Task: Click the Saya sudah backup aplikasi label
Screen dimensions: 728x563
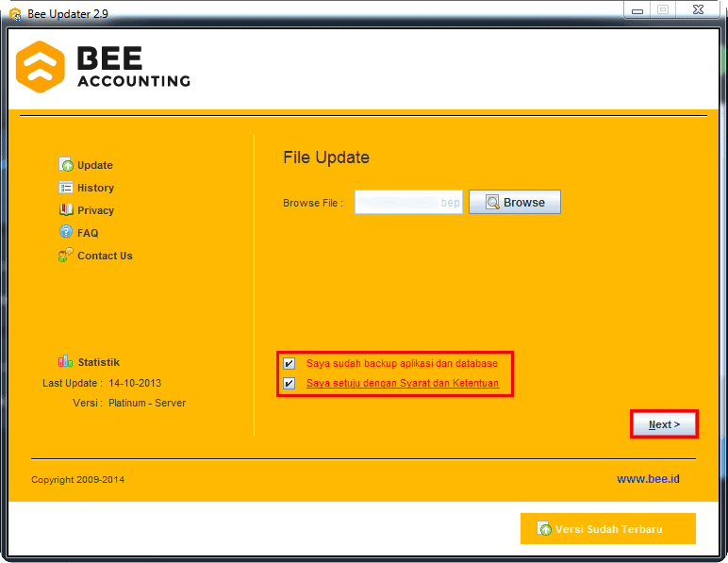Action: point(402,363)
